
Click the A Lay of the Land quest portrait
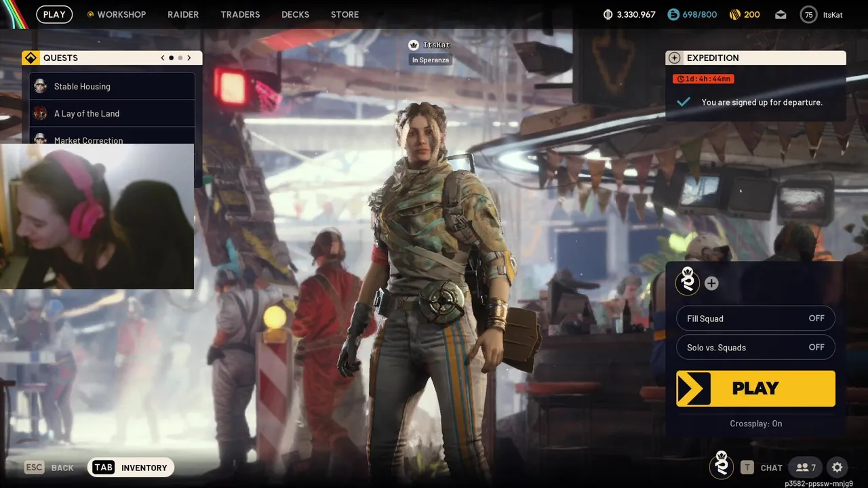click(40, 113)
